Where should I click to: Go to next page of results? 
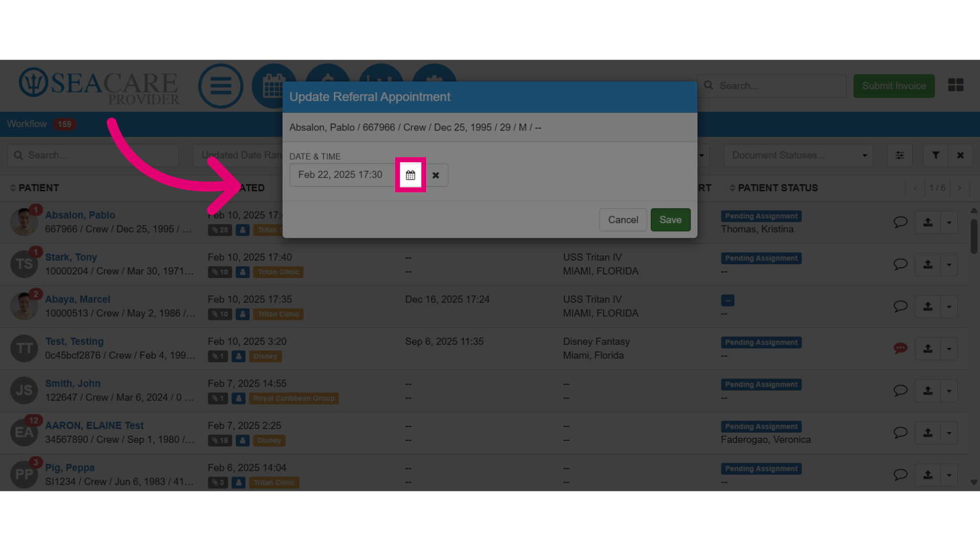pyautogui.click(x=960, y=188)
